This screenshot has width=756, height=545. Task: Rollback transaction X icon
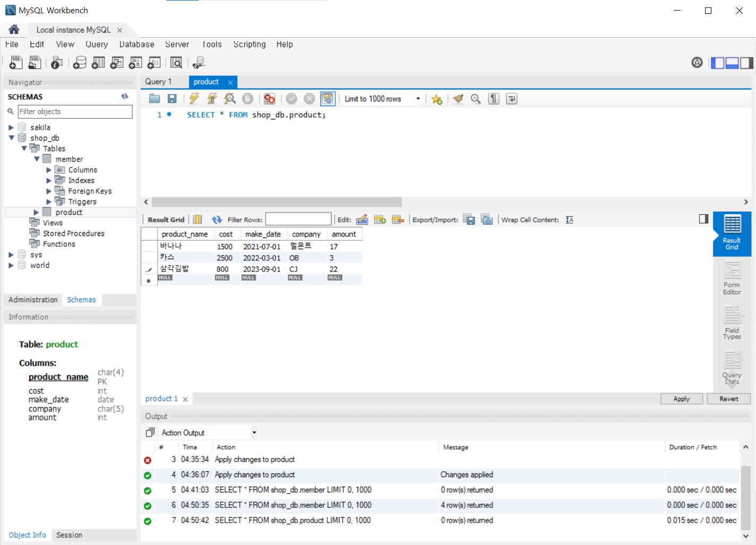point(309,99)
